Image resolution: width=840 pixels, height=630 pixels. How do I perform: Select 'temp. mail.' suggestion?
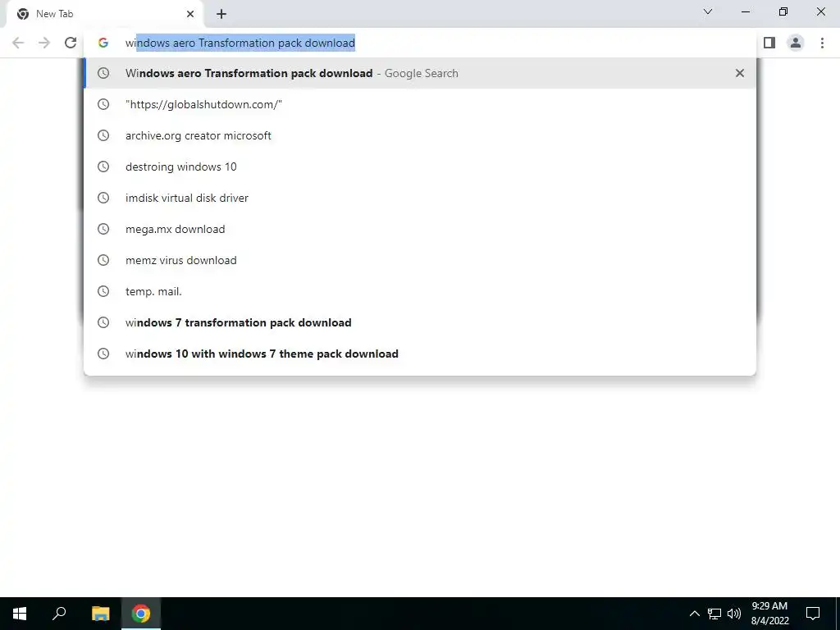[420, 291]
